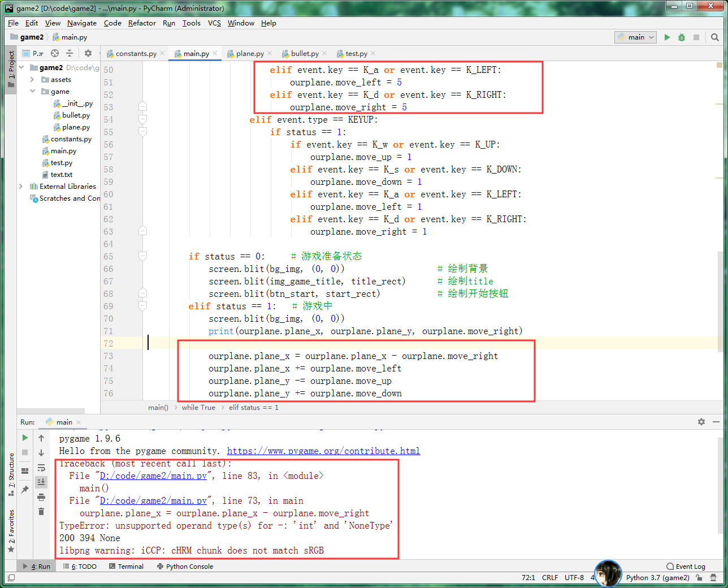Image resolution: width=728 pixels, height=588 pixels.
Task: Expand External Libraries node
Action: click(21, 186)
